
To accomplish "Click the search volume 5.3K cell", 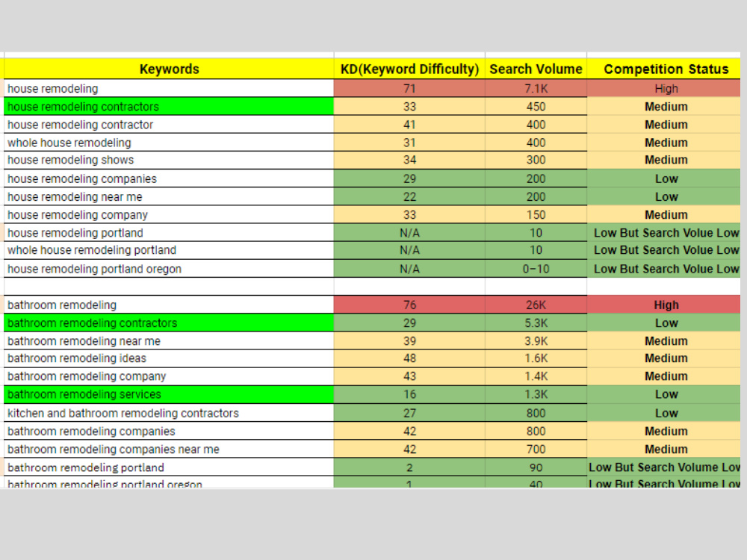I will (x=536, y=323).
